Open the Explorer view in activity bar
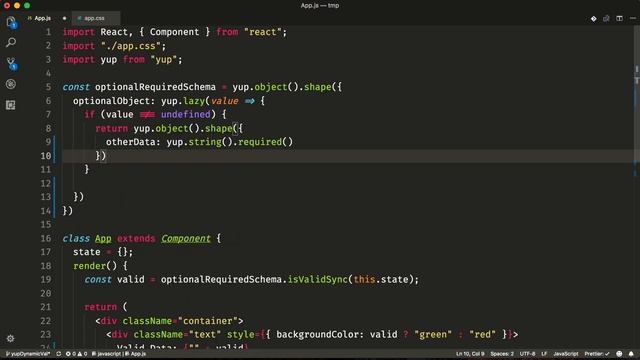Viewport: 640px width, 360px height. pyautogui.click(x=11, y=22)
